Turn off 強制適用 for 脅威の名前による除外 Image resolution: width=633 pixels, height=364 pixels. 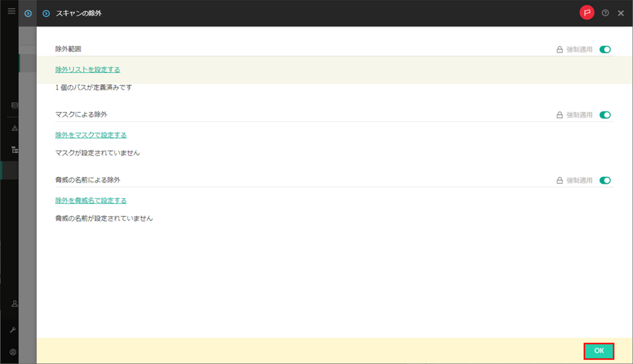click(x=605, y=180)
